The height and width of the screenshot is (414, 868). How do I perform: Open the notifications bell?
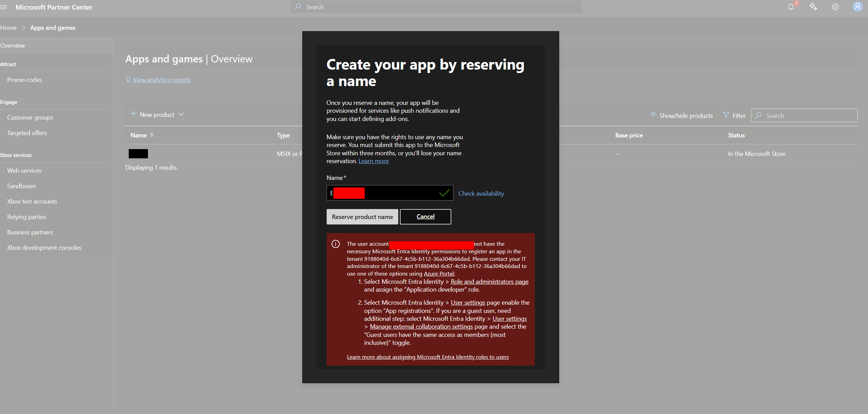791,7
